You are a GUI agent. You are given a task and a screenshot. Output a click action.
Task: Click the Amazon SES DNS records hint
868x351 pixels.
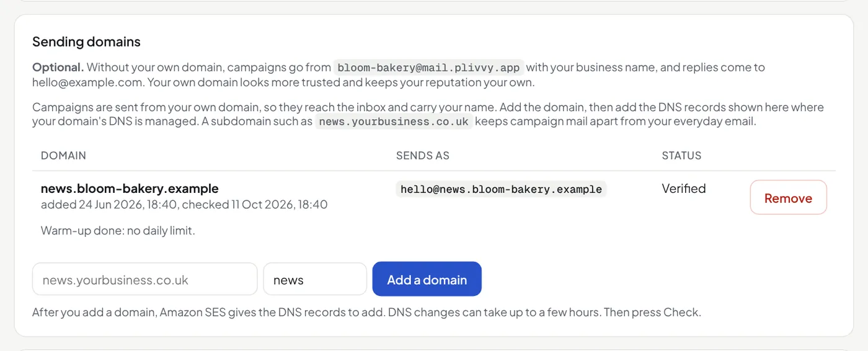(x=366, y=312)
